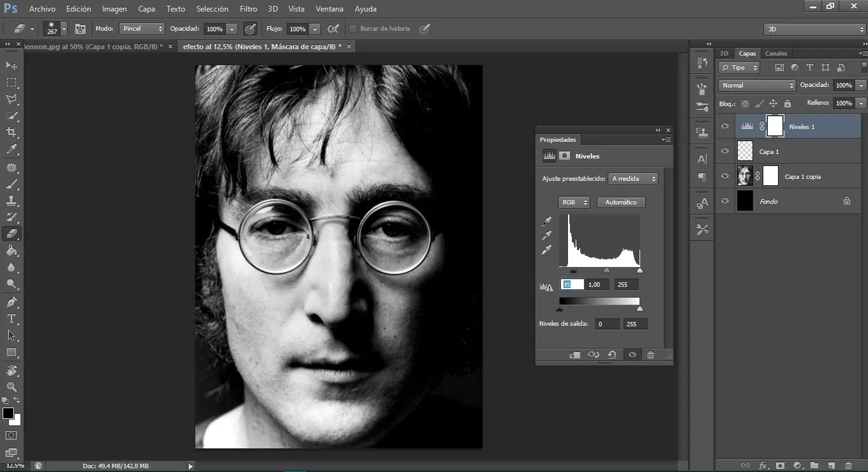Click the trash icon in Properties panel
Viewport: 868px width, 472px height.
click(x=650, y=355)
